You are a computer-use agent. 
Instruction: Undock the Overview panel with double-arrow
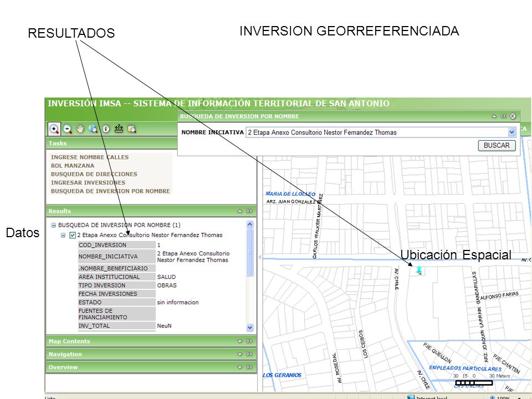(x=249, y=367)
